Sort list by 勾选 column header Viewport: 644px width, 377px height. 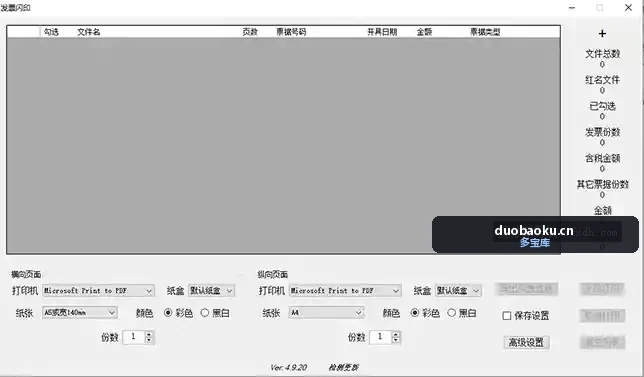pyautogui.click(x=51, y=32)
